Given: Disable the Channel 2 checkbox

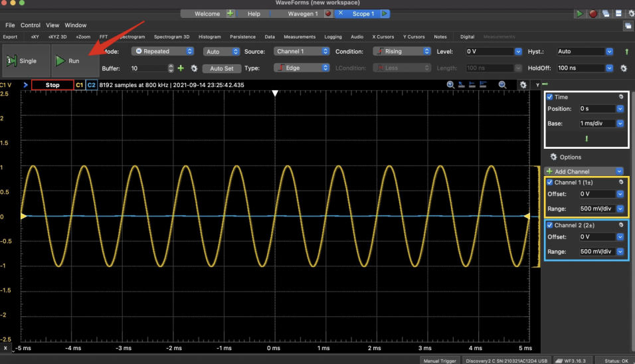Looking at the screenshot, I should tap(549, 225).
